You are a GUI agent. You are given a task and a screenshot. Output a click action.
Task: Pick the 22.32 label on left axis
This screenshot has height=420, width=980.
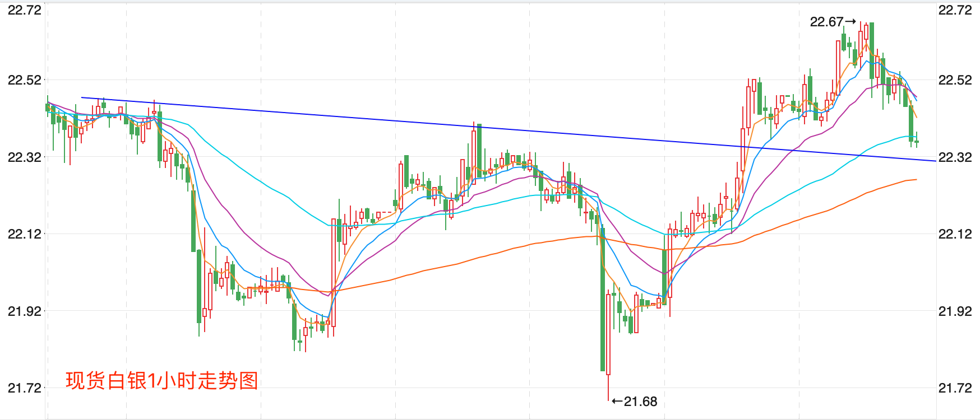pos(24,157)
